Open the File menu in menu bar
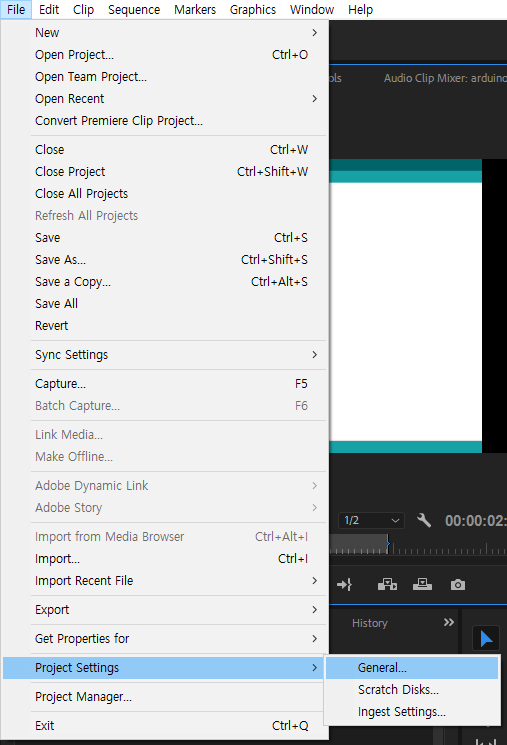This screenshot has width=507, height=745. [16, 10]
